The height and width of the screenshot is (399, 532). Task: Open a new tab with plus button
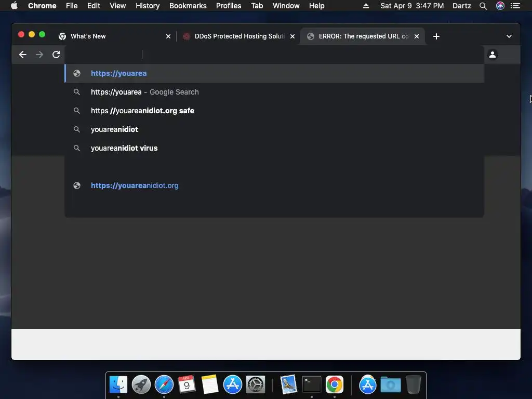point(436,36)
